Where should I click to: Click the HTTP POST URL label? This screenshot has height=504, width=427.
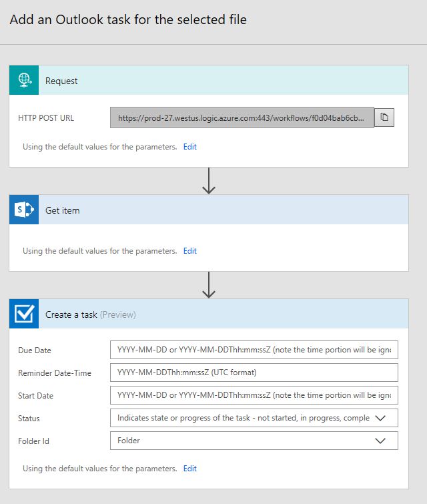(46, 118)
